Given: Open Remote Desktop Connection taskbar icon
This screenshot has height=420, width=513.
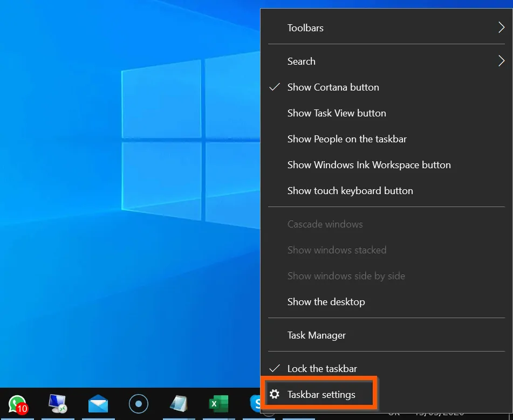Looking at the screenshot, I should pos(58,404).
